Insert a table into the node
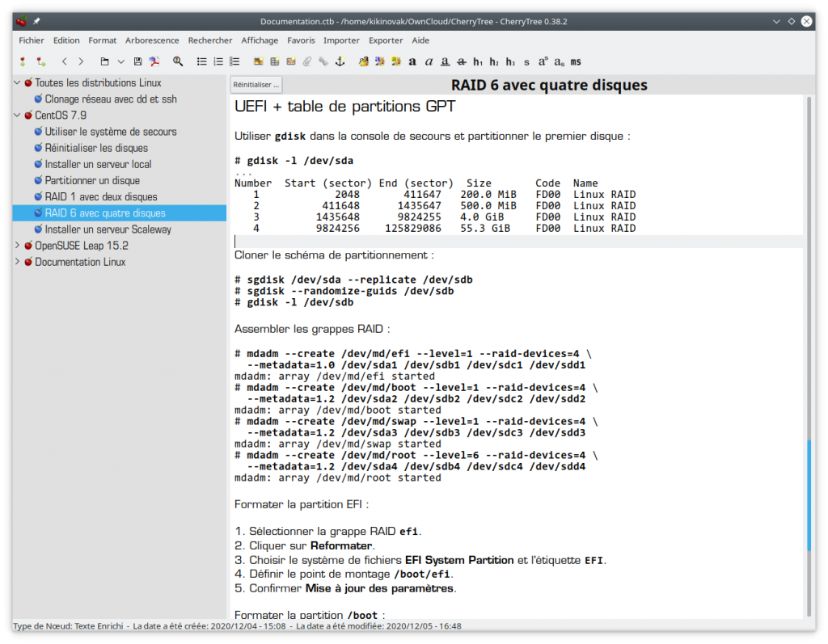 (x=275, y=61)
